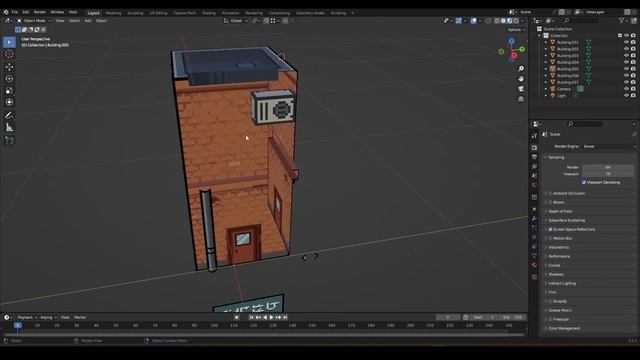Open the Modifiers wrench properties tab
This screenshot has width=640, height=360.
pos(534,218)
